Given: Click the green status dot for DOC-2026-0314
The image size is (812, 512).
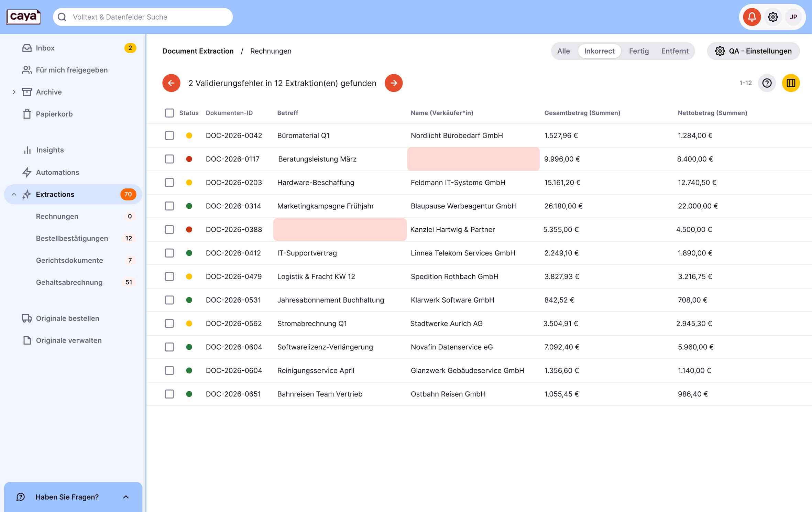Looking at the screenshot, I should [189, 206].
